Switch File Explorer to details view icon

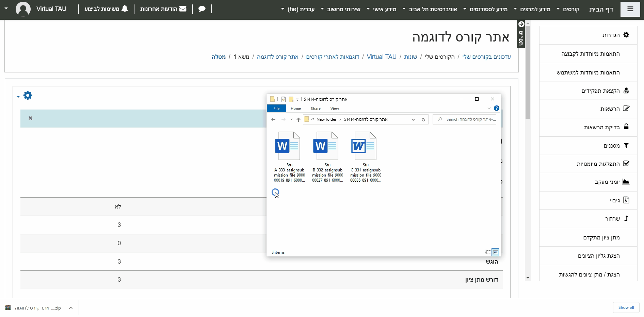pyautogui.click(x=487, y=252)
